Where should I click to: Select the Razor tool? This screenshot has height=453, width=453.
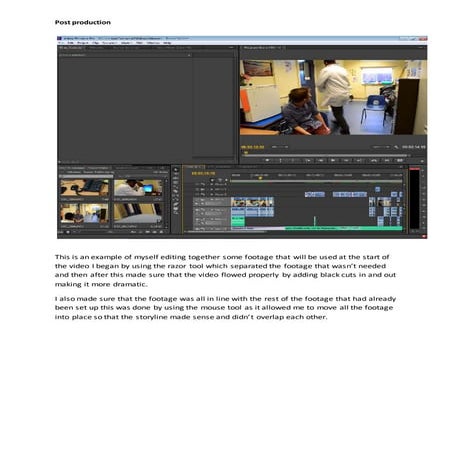click(176, 191)
